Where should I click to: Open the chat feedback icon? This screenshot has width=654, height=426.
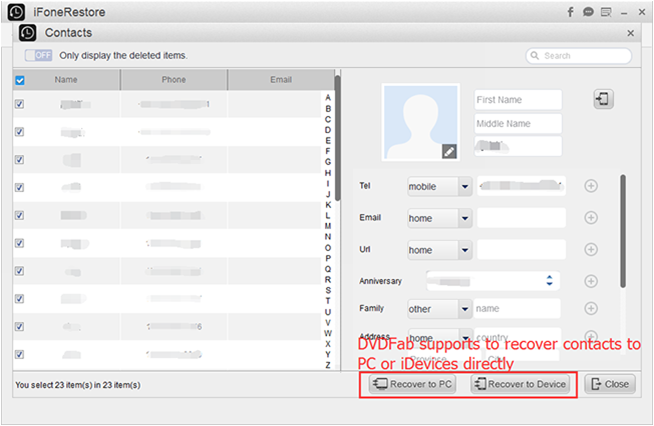tap(588, 12)
